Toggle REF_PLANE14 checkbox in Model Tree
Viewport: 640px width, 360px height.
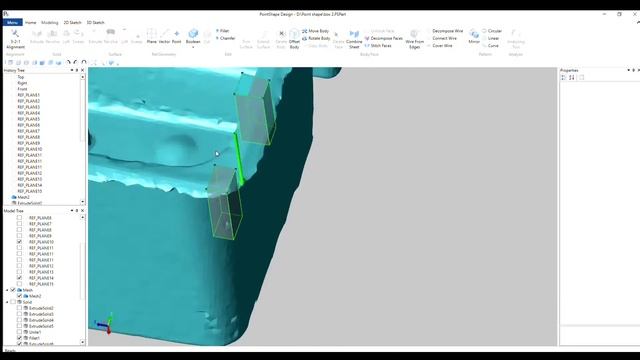pos(19,278)
